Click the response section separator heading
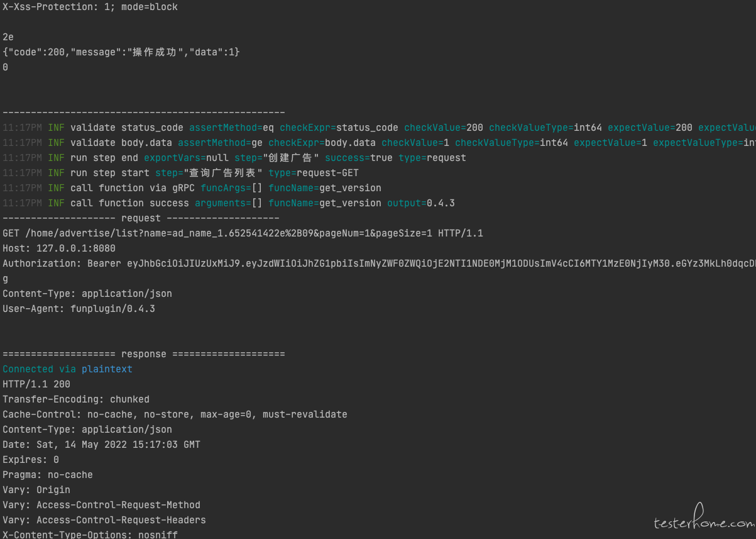756x539 pixels. [x=143, y=354]
